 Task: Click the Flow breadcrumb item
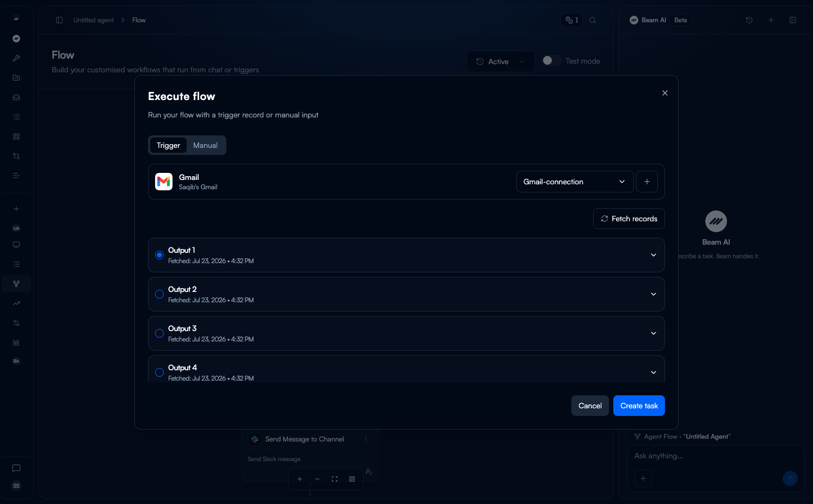point(139,20)
